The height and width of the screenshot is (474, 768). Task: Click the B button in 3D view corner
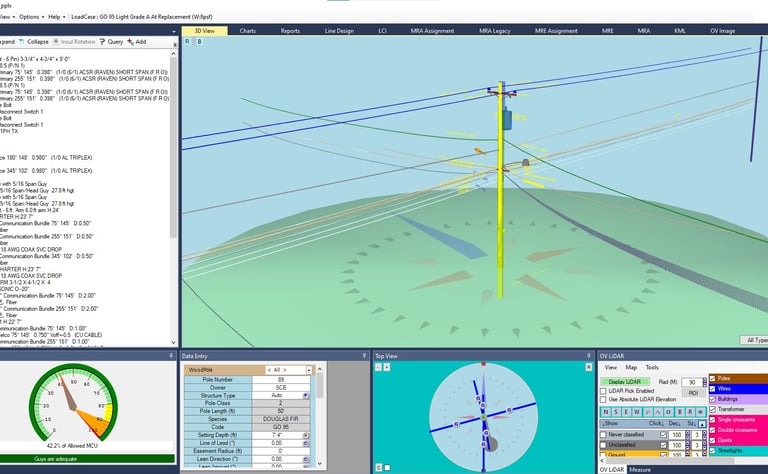199,42
